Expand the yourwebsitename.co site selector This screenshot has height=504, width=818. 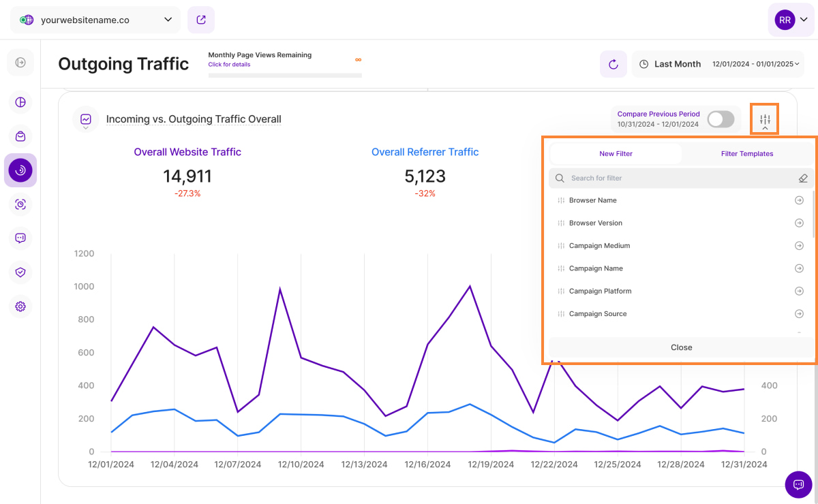pos(95,20)
